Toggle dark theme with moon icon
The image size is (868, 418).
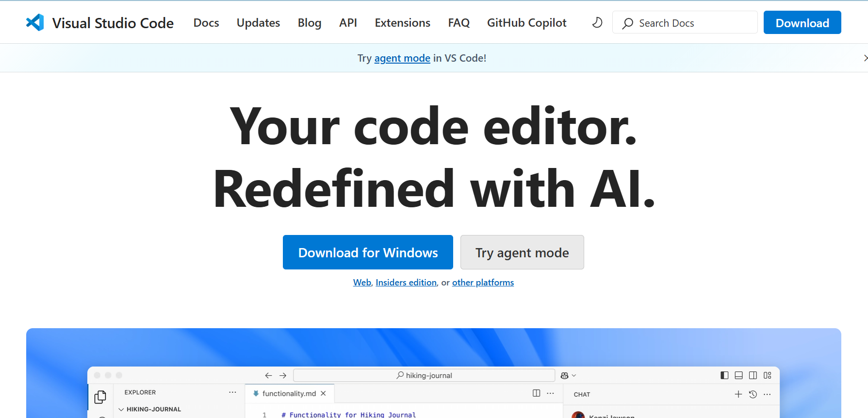(597, 23)
